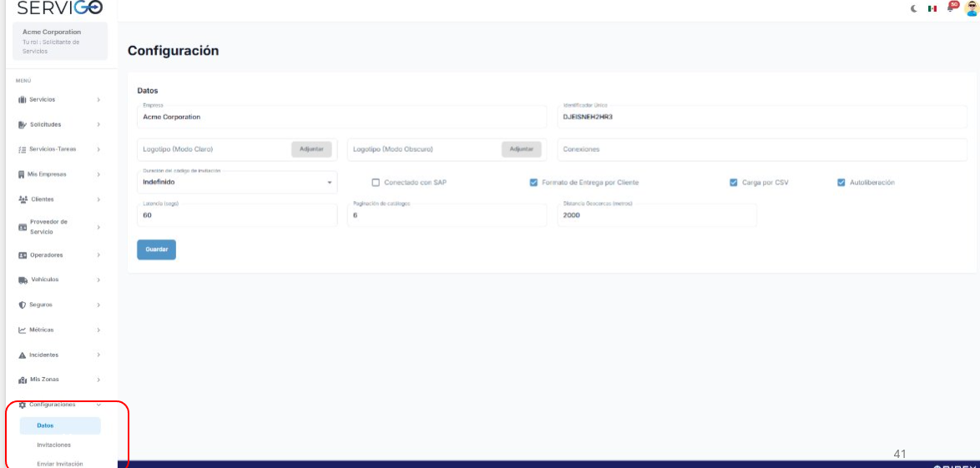Open the Métricas menu item
Image resolution: width=980 pixels, height=468 pixels.
[x=60, y=330]
